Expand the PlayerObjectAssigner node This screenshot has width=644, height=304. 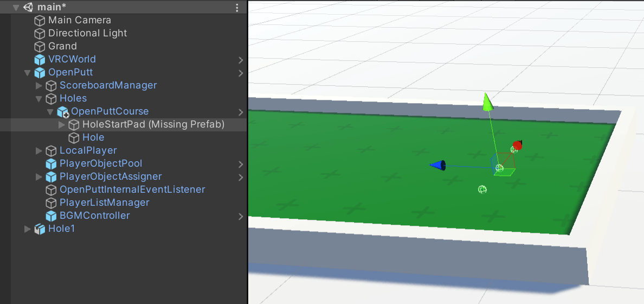39,177
